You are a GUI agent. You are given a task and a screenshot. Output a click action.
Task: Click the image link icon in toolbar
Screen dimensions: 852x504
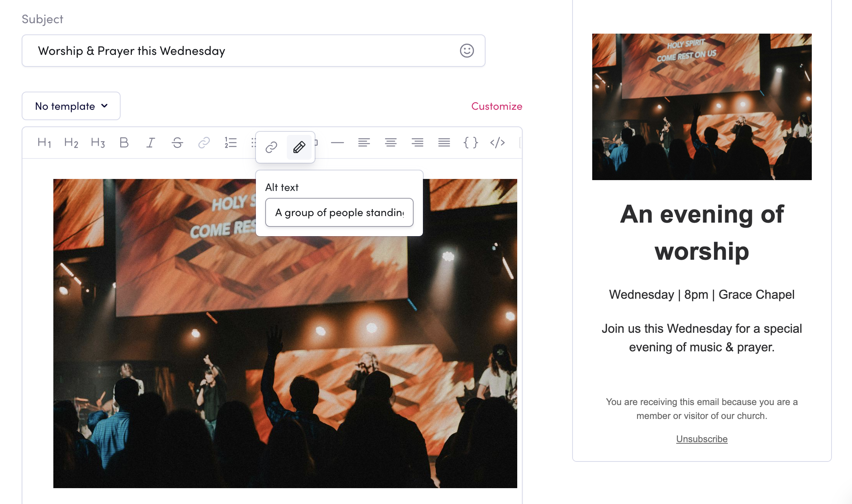[271, 146]
